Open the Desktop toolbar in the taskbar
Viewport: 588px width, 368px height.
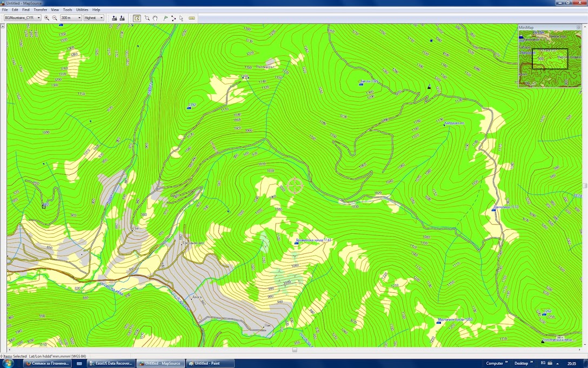521,363
